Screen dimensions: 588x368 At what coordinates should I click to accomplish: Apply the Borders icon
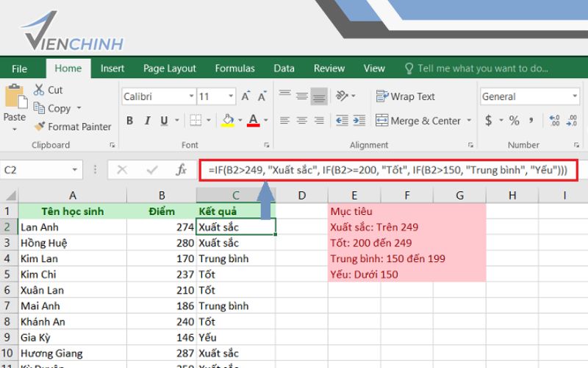pyautogui.click(x=196, y=120)
